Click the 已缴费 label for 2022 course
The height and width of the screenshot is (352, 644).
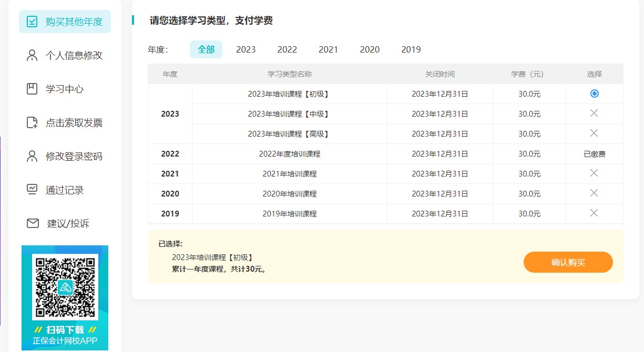pos(594,153)
